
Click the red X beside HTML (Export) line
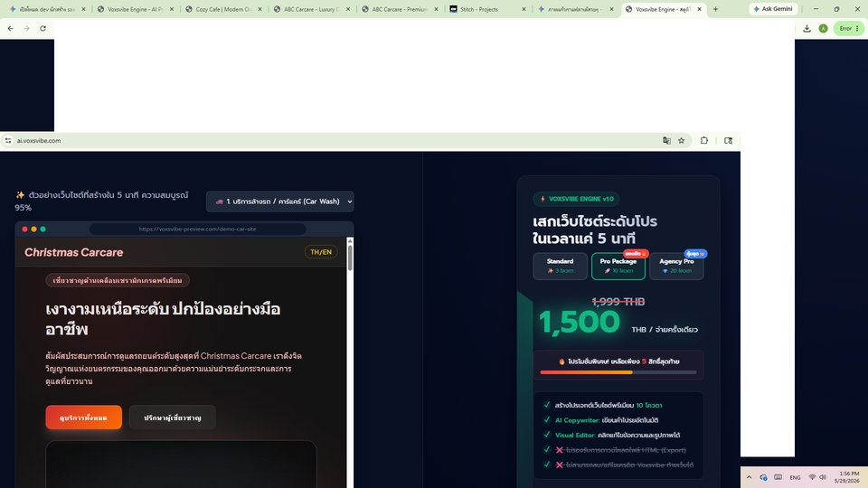coord(559,450)
